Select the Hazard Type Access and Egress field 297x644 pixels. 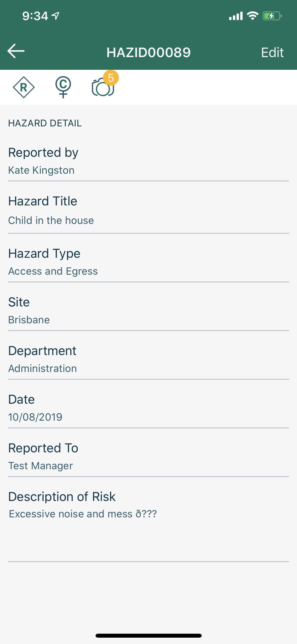(148, 262)
